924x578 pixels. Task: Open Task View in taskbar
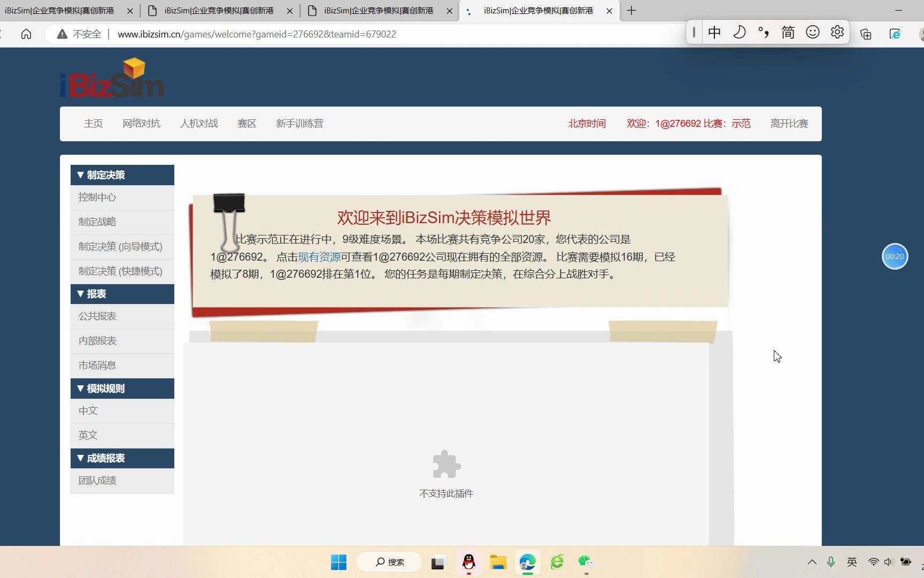point(438,562)
